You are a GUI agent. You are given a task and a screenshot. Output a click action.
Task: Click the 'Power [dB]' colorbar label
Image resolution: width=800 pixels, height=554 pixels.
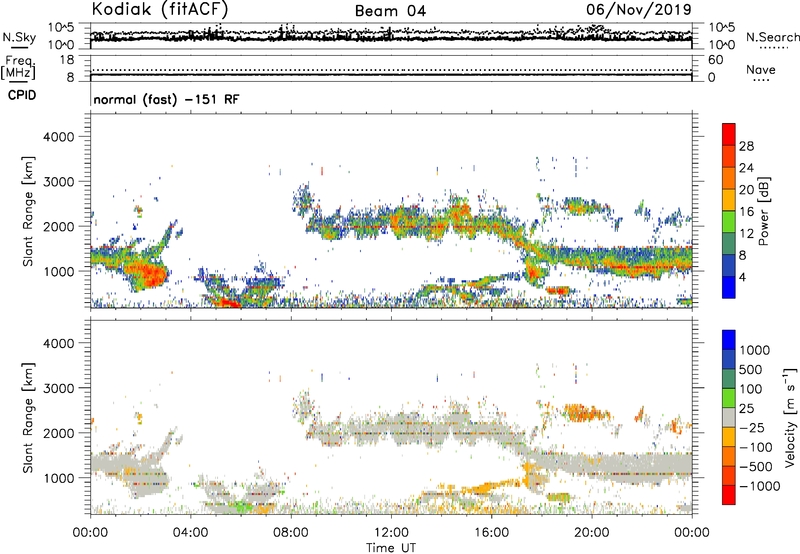[x=763, y=211]
